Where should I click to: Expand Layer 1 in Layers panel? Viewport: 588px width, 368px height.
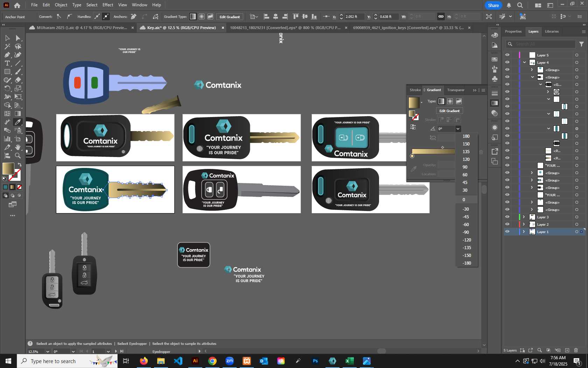(524, 232)
